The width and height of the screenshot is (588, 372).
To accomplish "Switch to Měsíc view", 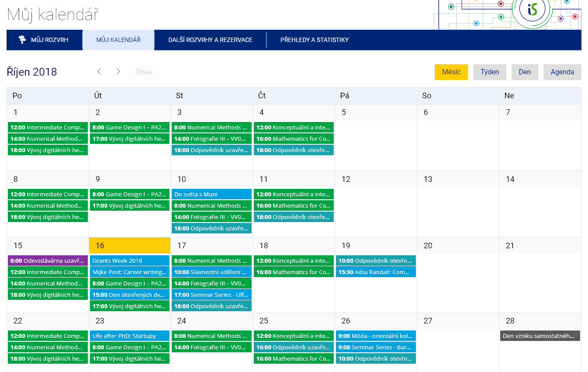I will click(x=451, y=72).
